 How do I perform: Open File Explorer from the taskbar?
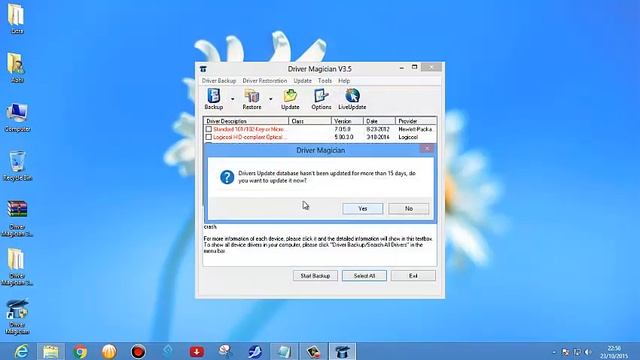coord(51,351)
